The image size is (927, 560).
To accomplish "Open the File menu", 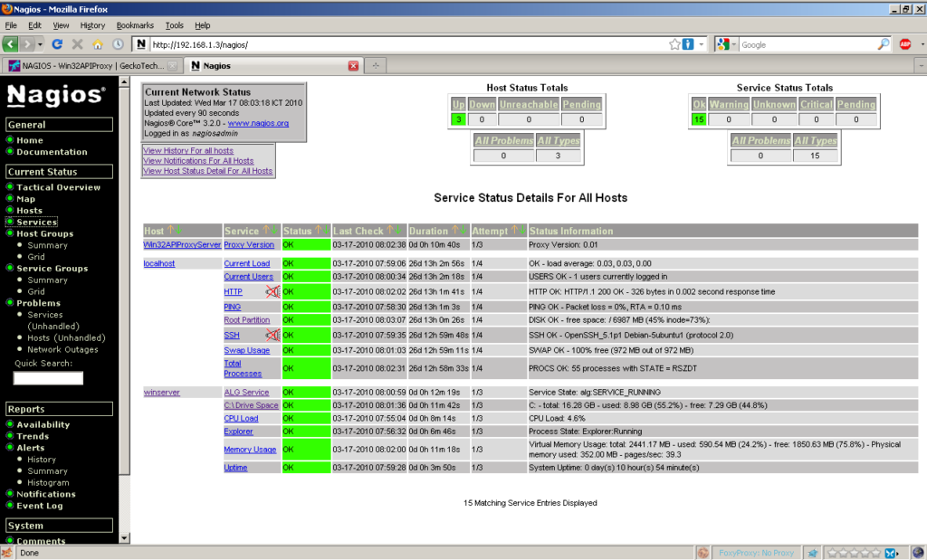I will tap(11, 25).
